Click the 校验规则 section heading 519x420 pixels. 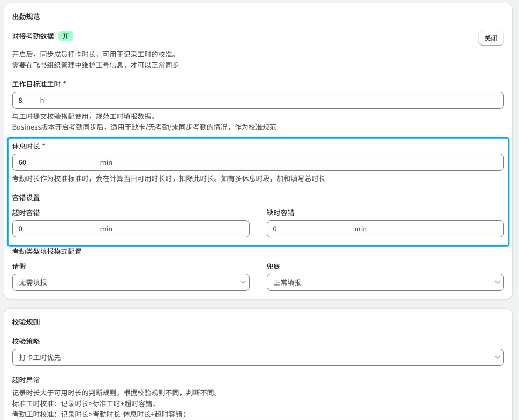pyautogui.click(x=26, y=322)
